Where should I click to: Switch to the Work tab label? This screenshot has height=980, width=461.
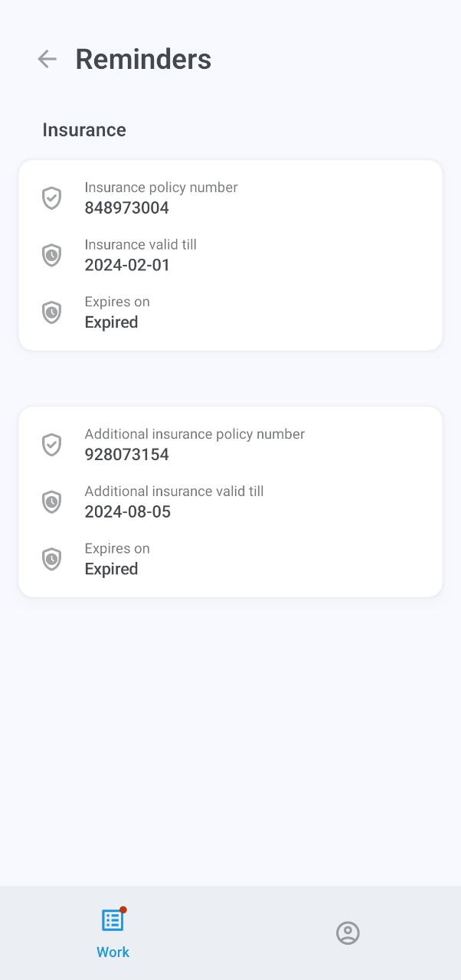point(113,952)
